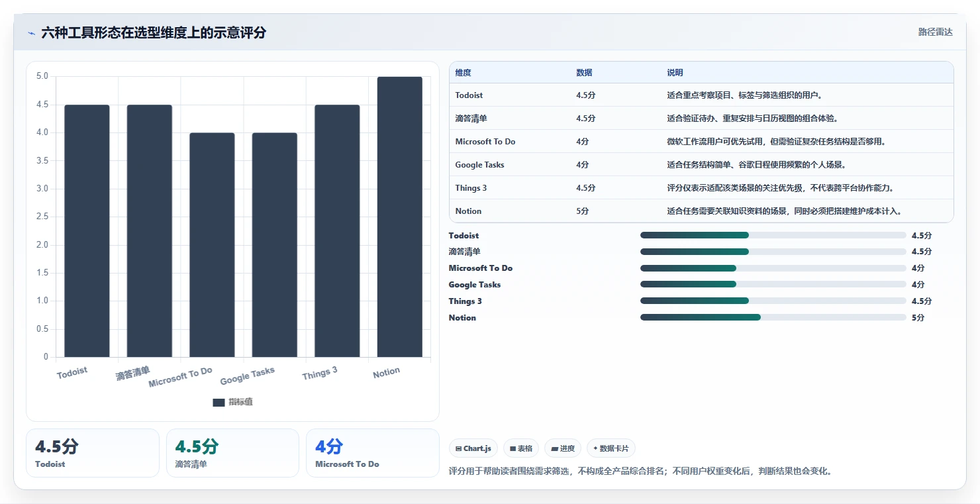Viewport: 980px width, 504px height.
Task: Click the Google Tasks x-axis label
Action: [x=248, y=376]
